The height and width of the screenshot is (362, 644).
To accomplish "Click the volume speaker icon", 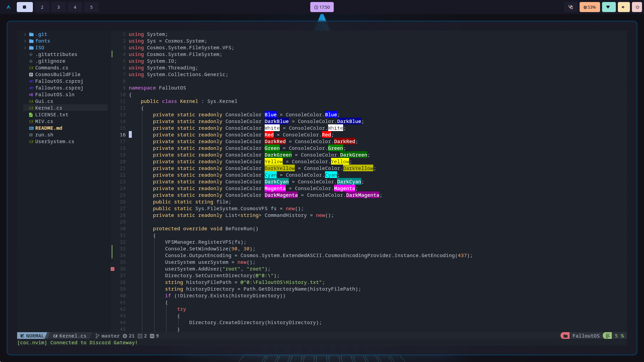I will pos(623,7).
